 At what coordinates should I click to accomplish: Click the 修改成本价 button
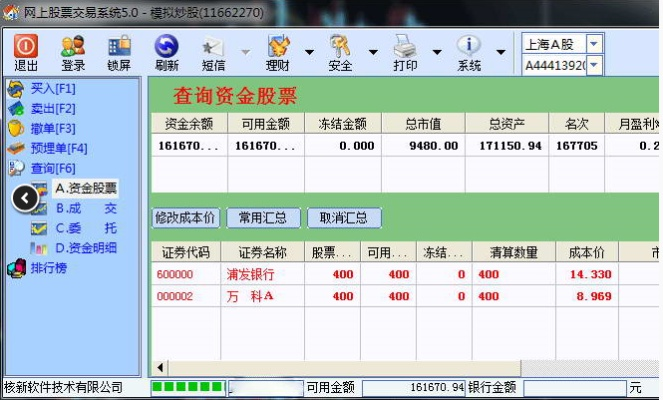184,217
